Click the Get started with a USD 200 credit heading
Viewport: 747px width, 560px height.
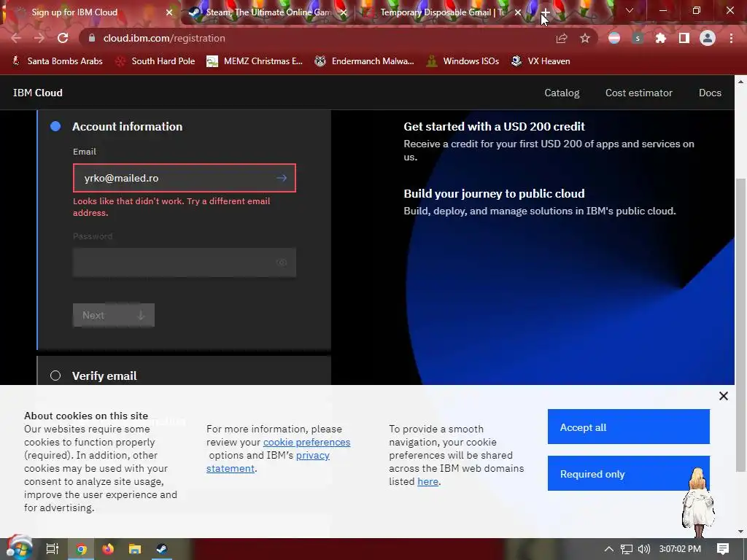(494, 127)
